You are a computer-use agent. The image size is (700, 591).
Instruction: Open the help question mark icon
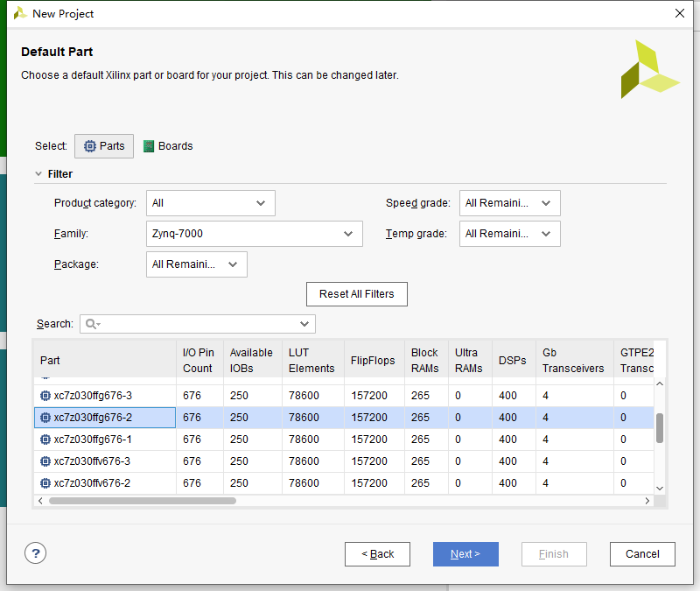(36, 553)
